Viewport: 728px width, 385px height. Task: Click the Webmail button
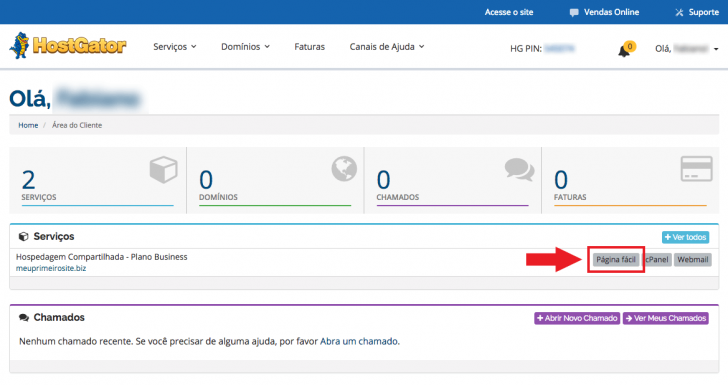pos(692,259)
